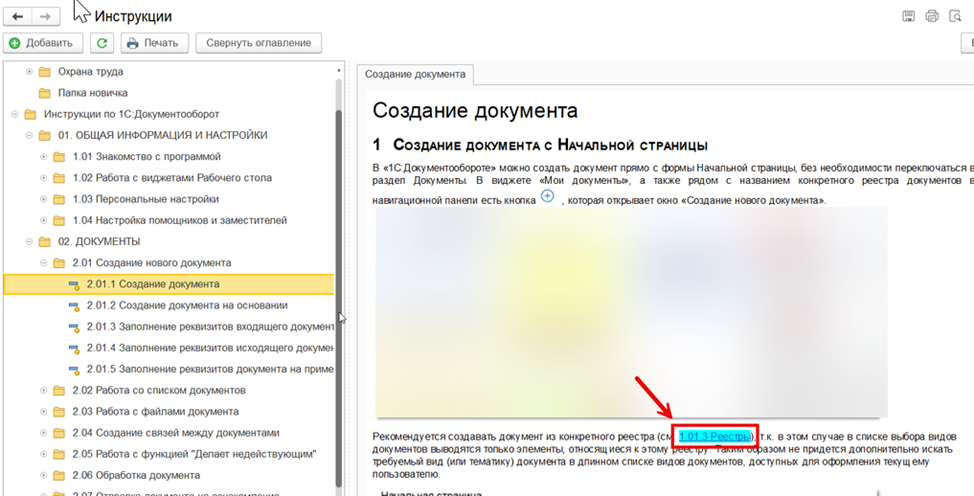Open 2.01.4 Заполнение реквизитов исходящего документа
Image resolution: width=974 pixels, height=496 pixels.
click(211, 348)
